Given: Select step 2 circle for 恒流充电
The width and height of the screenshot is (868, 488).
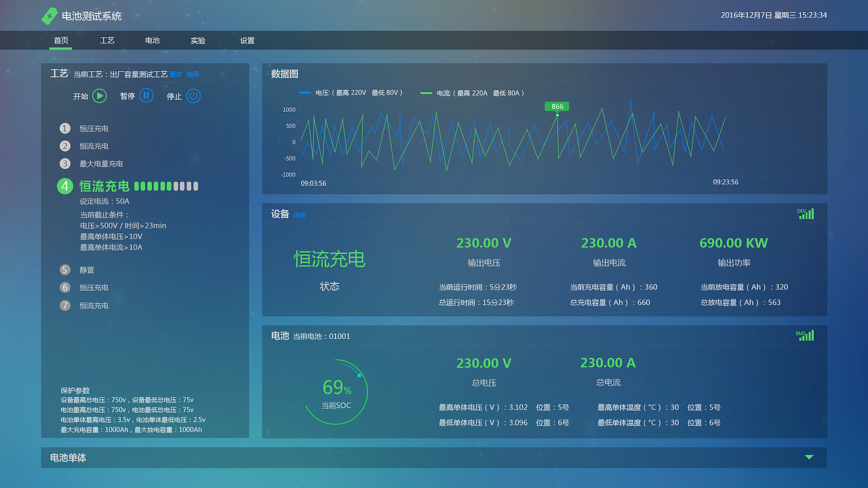Looking at the screenshot, I should pos(65,146).
